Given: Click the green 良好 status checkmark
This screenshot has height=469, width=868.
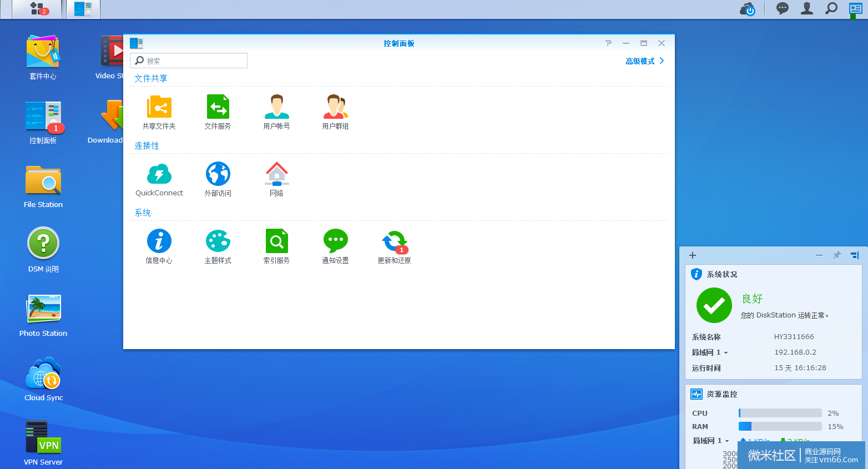Looking at the screenshot, I should point(714,305).
